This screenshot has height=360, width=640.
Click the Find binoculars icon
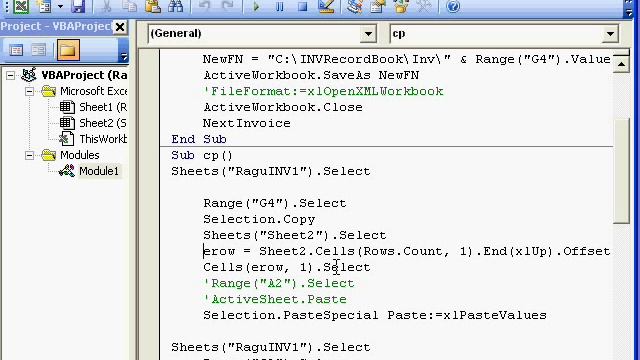(176, 7)
